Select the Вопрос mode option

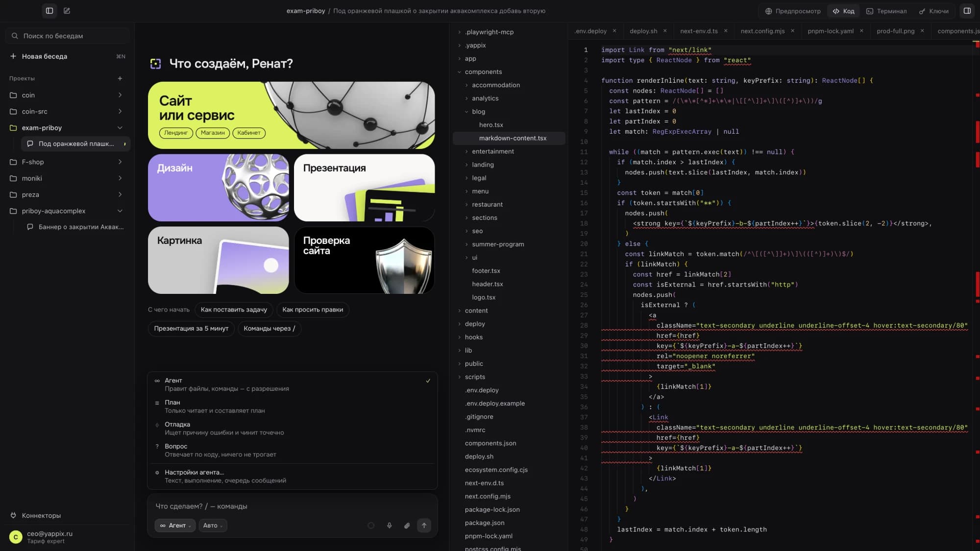(292, 451)
